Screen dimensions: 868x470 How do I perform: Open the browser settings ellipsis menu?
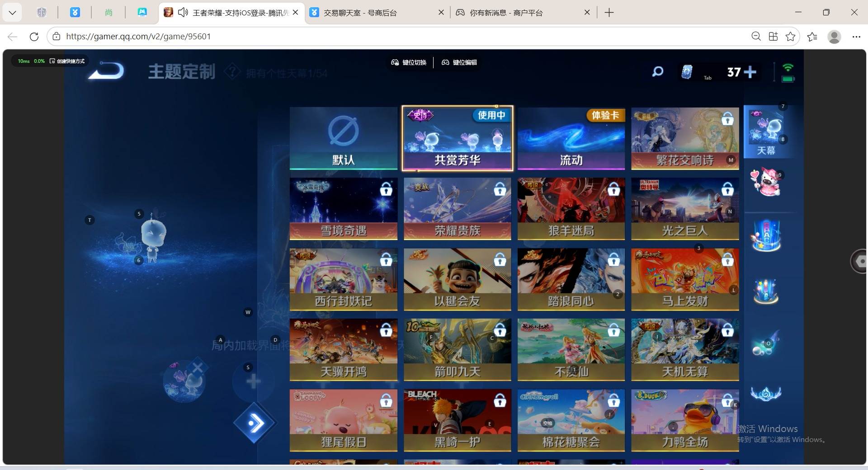tap(856, 37)
